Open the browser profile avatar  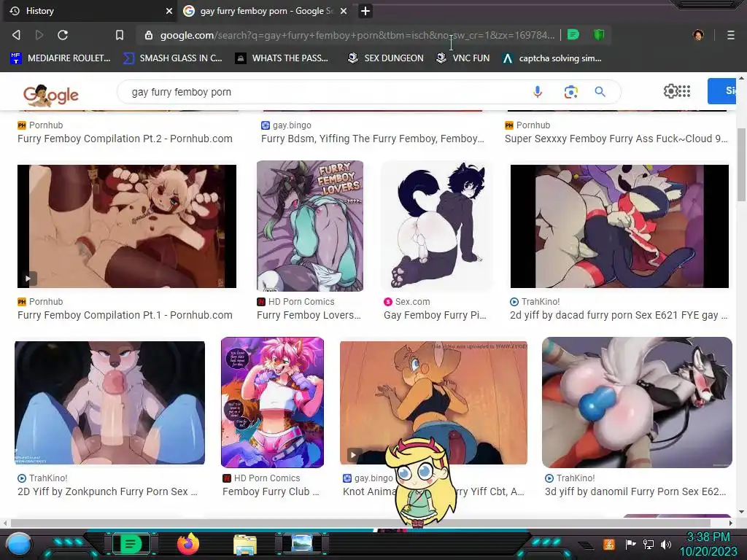point(698,35)
